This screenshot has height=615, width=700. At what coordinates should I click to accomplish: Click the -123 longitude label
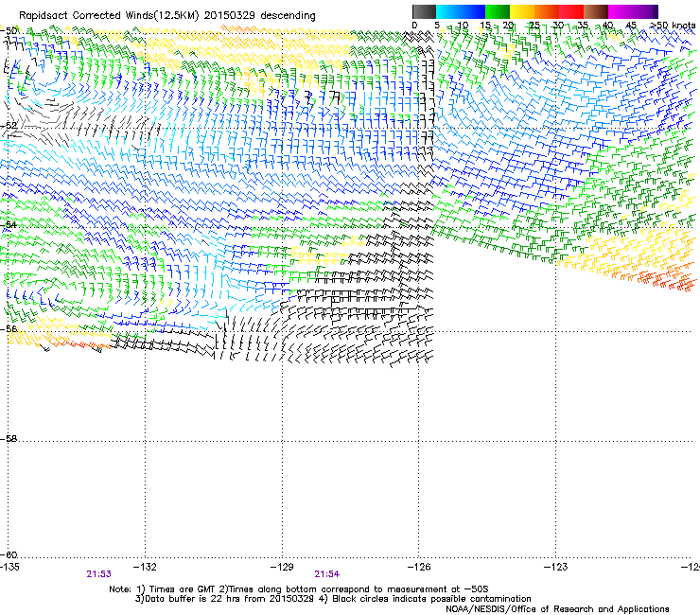(x=556, y=567)
